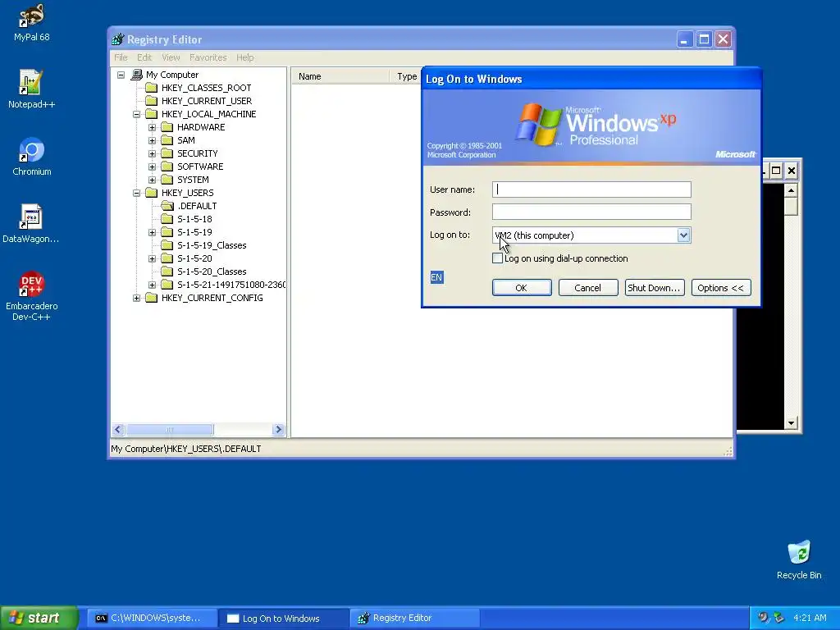The image size is (840, 630).
Task: Click scroll-up arrow in the command window
Action: click(x=792, y=190)
